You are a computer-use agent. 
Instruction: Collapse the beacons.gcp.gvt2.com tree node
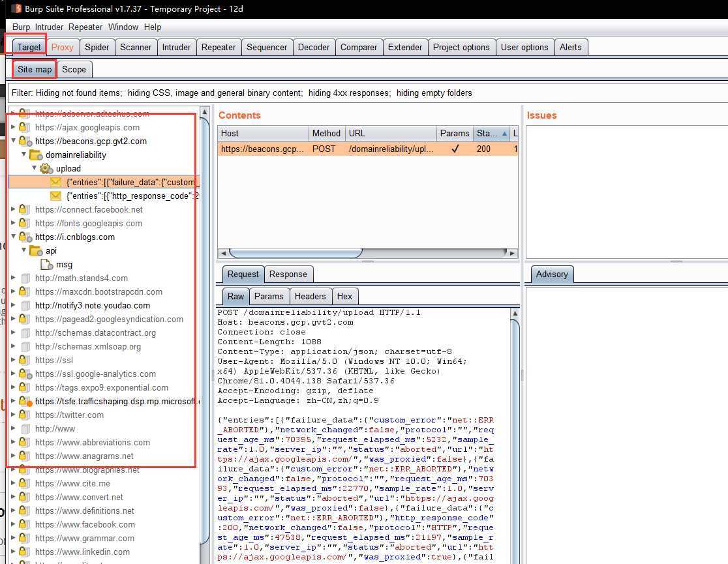[x=14, y=140]
